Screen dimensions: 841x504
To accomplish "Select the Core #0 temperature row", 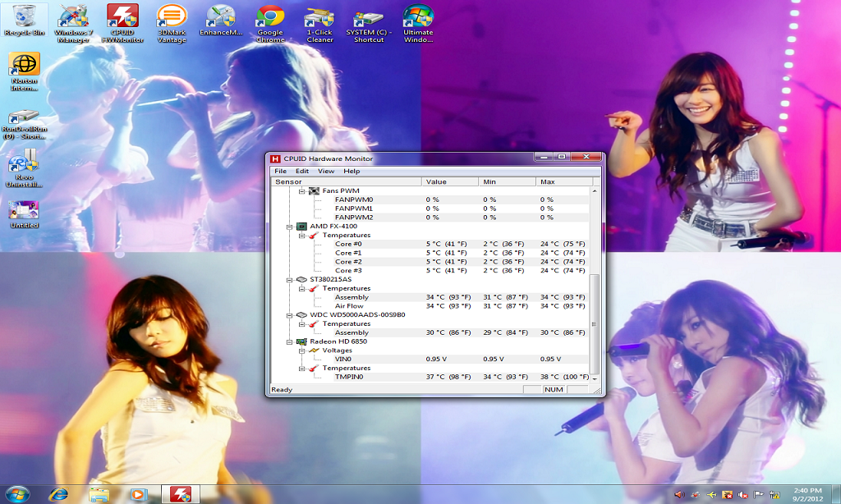I will (x=460, y=244).
